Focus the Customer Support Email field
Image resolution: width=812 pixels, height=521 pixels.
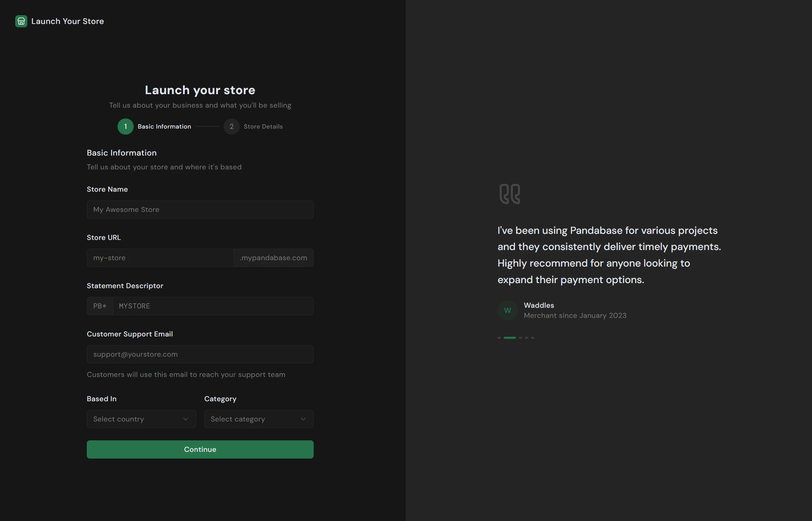200,354
